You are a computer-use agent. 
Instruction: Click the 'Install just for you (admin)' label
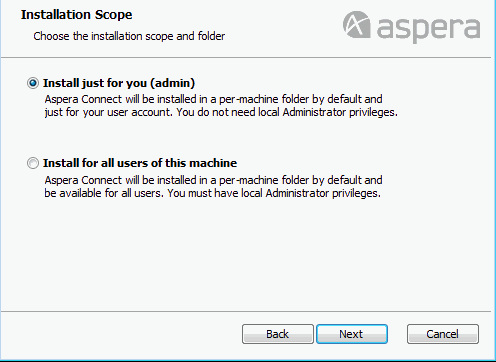click(x=119, y=83)
